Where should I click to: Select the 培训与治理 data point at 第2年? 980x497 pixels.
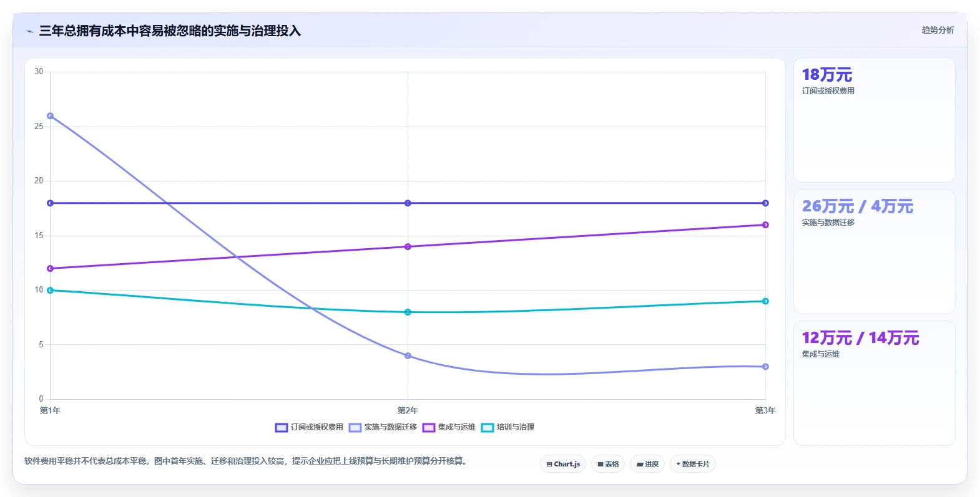coord(408,312)
